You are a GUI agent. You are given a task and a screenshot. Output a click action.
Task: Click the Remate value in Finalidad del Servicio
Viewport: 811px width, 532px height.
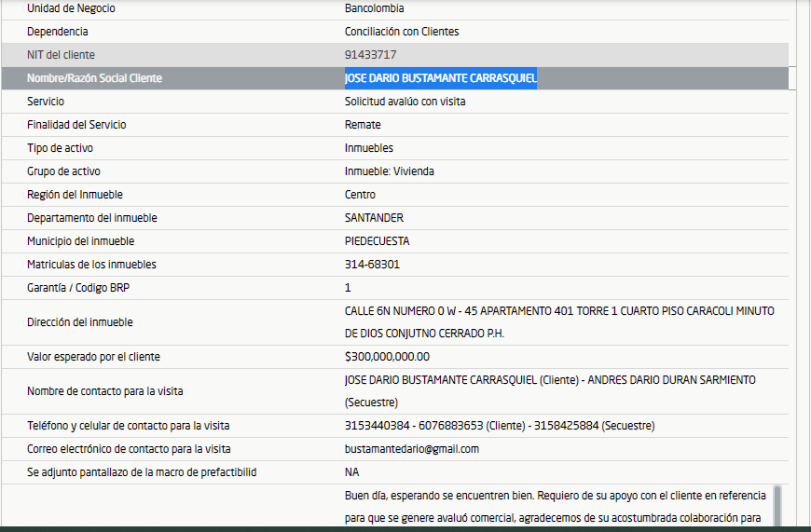pos(363,125)
